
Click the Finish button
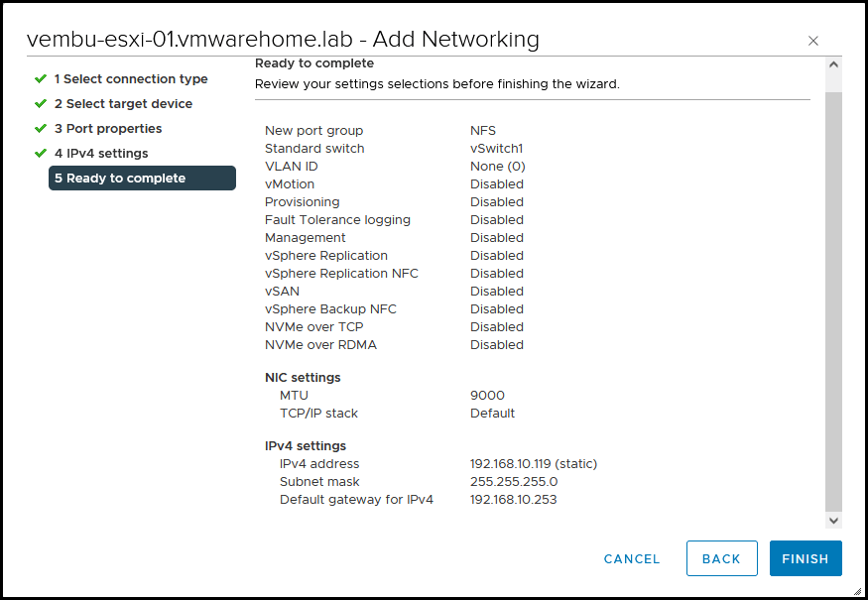(x=806, y=558)
